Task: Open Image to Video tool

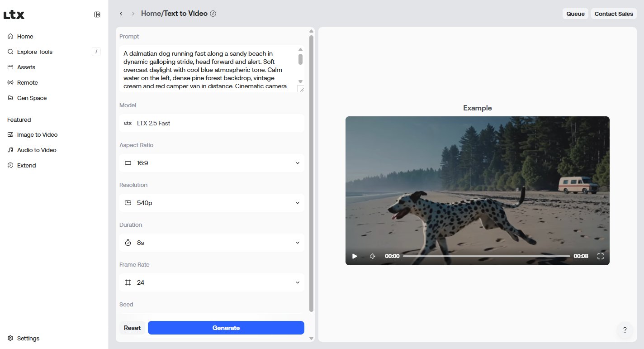Action: point(54,134)
